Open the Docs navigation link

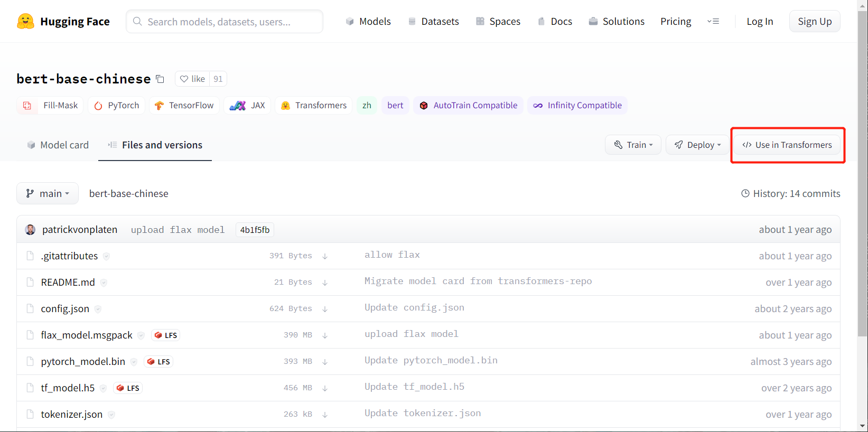click(x=555, y=21)
